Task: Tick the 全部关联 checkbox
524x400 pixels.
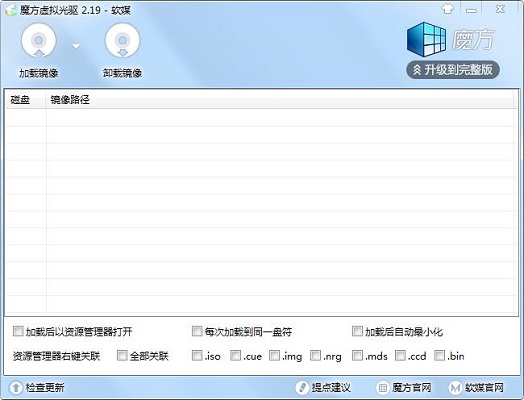Action: pyautogui.click(x=122, y=356)
